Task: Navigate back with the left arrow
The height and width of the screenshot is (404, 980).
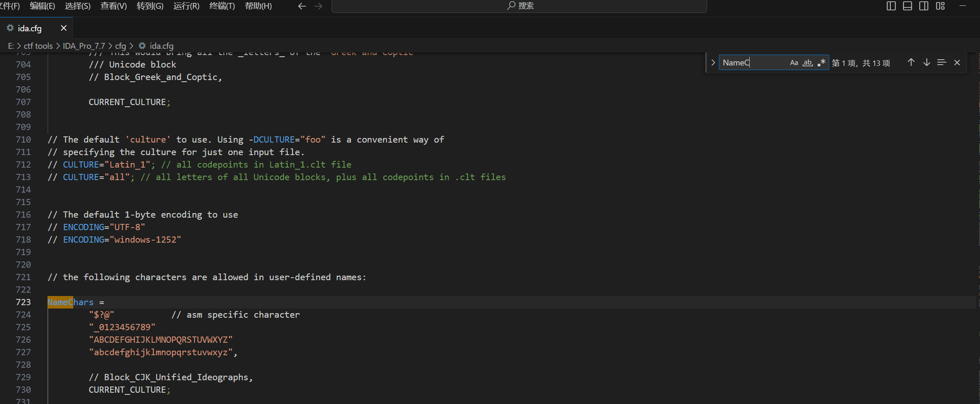Action: [302, 6]
